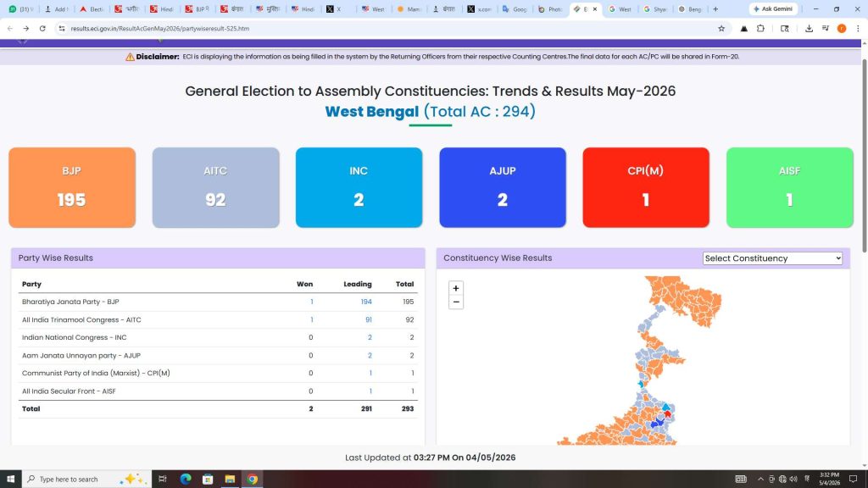
Task: Zoom out on the constituency map
Action: [455, 302]
